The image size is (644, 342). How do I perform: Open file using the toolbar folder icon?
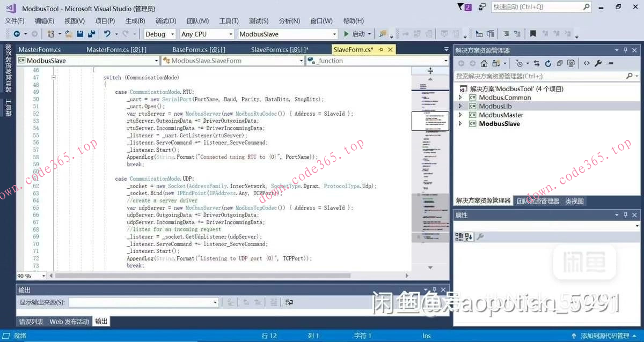(69, 34)
